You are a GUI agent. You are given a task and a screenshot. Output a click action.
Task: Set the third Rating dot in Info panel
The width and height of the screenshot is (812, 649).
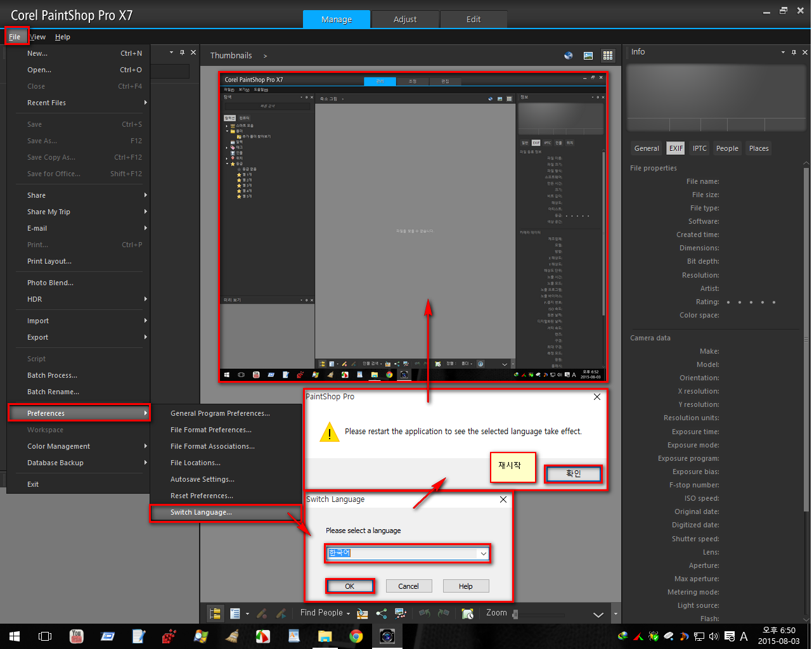(751, 302)
